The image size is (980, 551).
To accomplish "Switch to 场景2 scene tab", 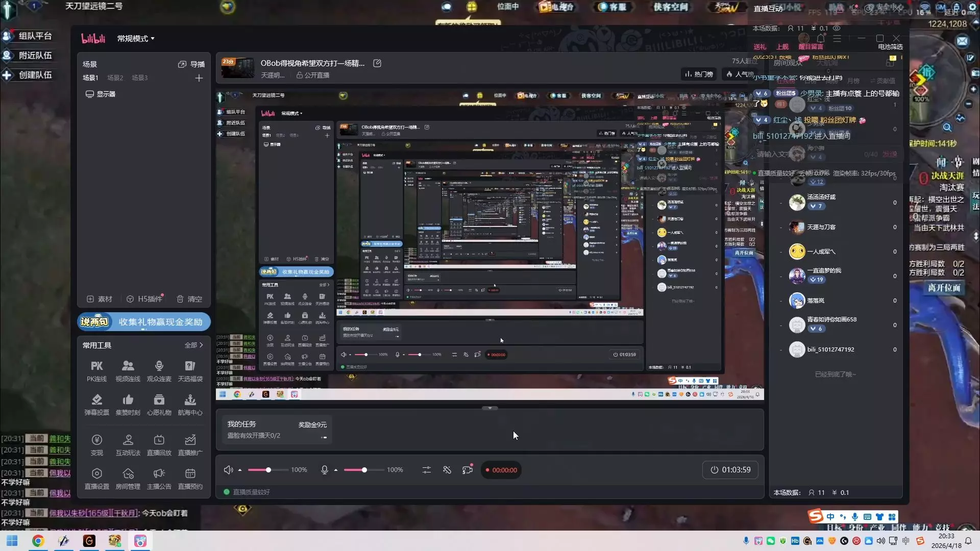I will (x=115, y=78).
